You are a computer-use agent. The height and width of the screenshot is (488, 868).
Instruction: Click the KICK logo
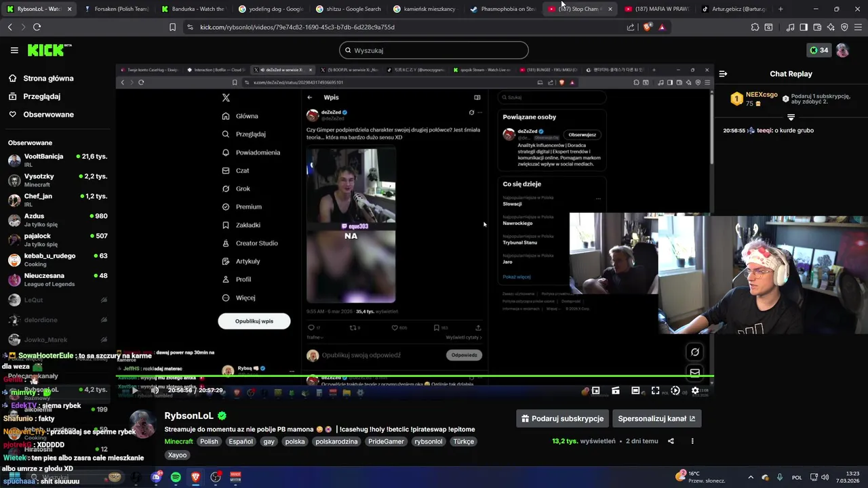pos(50,50)
